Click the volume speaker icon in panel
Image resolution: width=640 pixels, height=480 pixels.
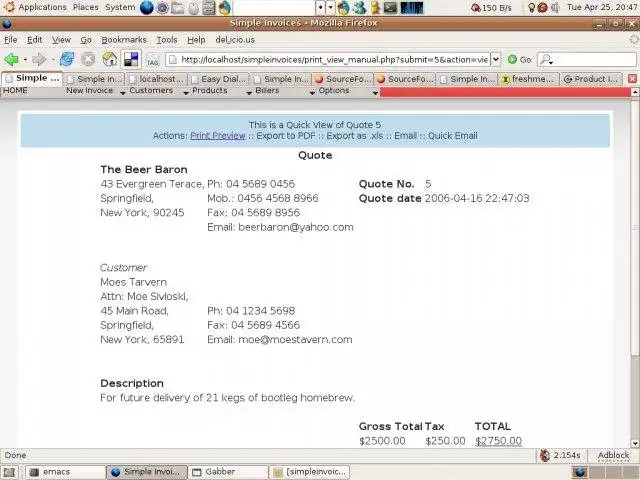tap(555, 7)
